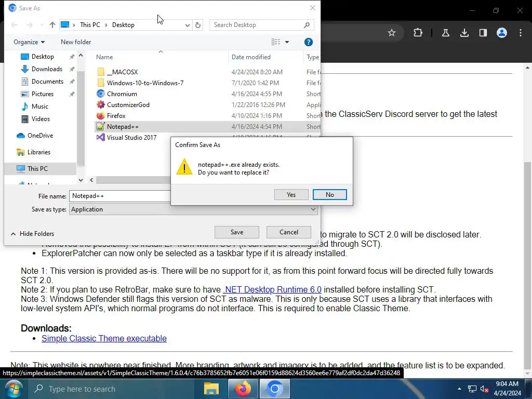Open the muted volume tray icon
Viewport: 532px width, 399px height.
(484, 389)
